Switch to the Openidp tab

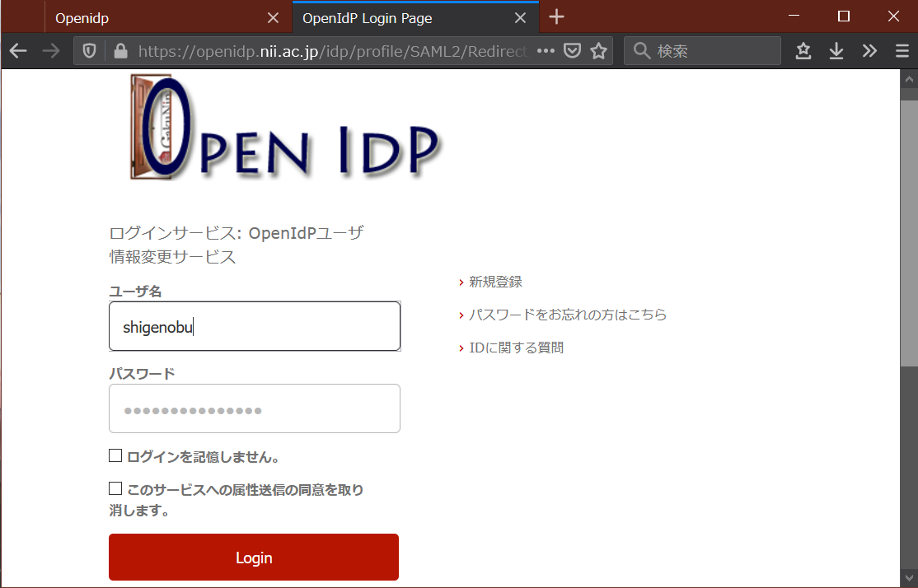point(168,17)
